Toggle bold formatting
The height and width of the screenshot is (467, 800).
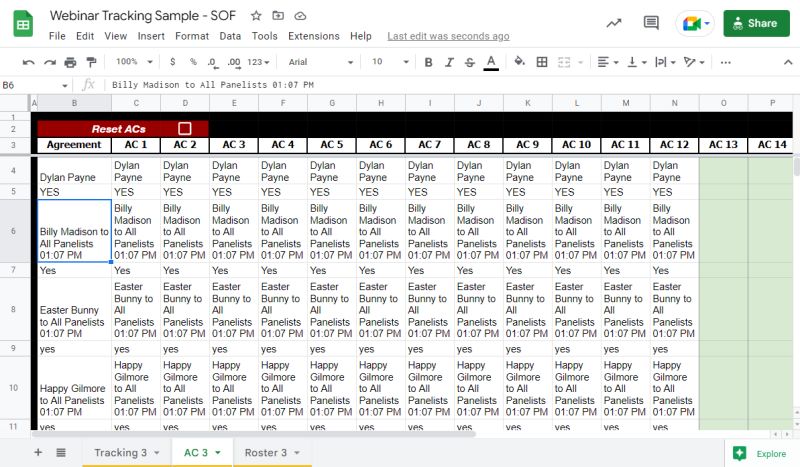click(428, 62)
